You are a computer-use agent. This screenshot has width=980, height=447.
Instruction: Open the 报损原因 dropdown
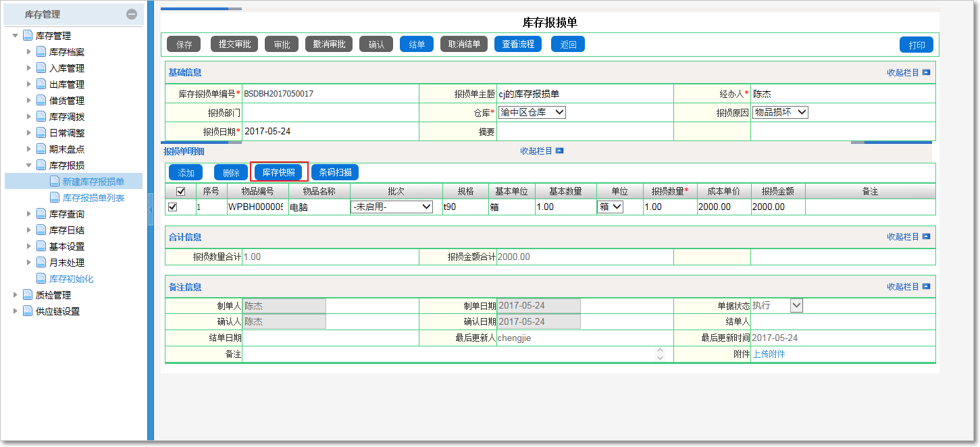click(x=780, y=113)
